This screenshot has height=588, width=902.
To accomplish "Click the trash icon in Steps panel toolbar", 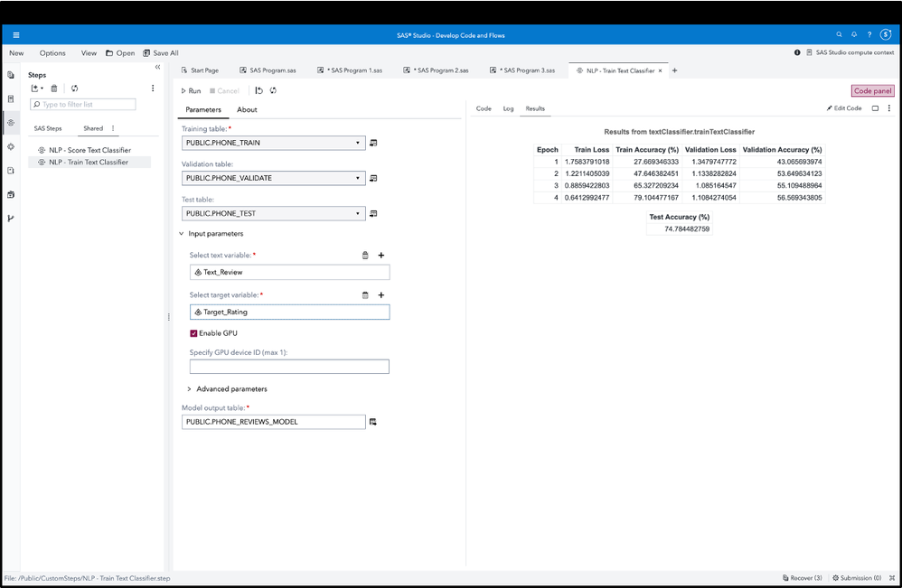I will pyautogui.click(x=54, y=89).
